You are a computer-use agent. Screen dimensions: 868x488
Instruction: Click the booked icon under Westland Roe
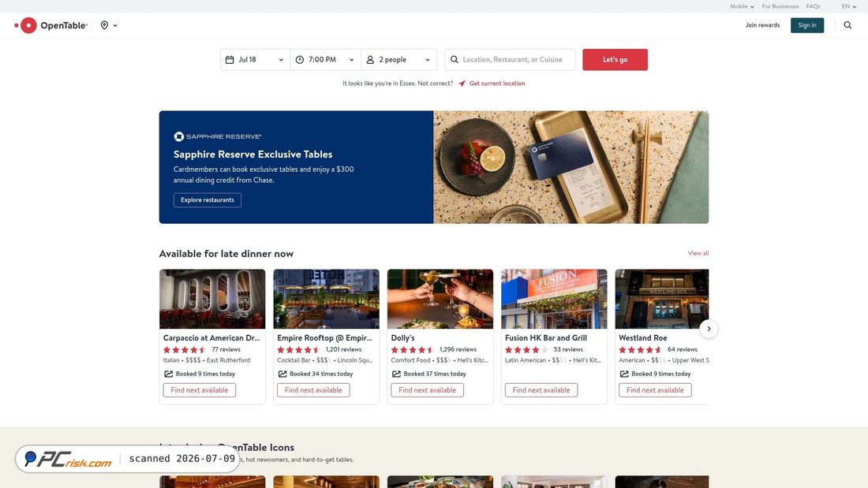click(x=624, y=374)
